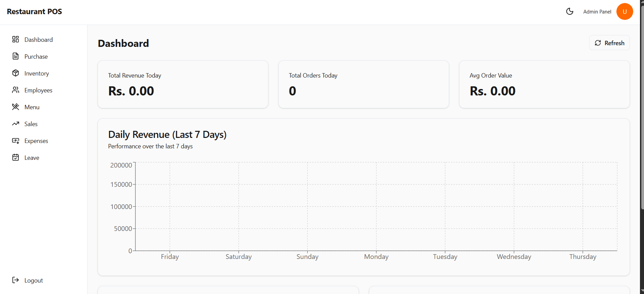This screenshot has height=294, width=644.
Task: Click the page vertical scrollbar
Action: [x=642, y=108]
